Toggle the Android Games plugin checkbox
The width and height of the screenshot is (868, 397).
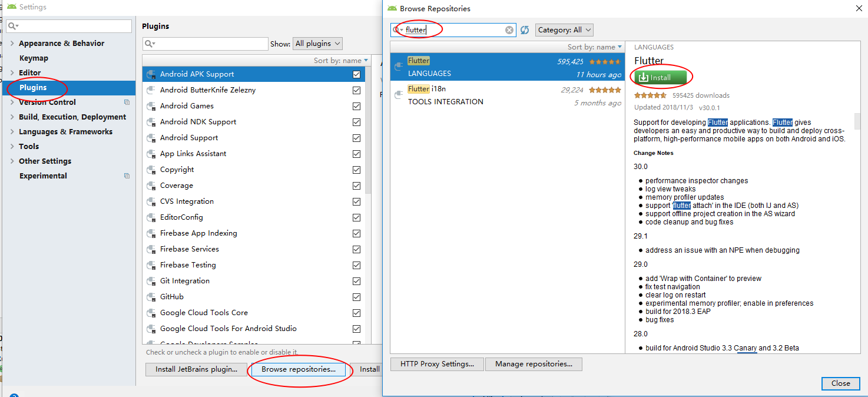[x=356, y=106]
